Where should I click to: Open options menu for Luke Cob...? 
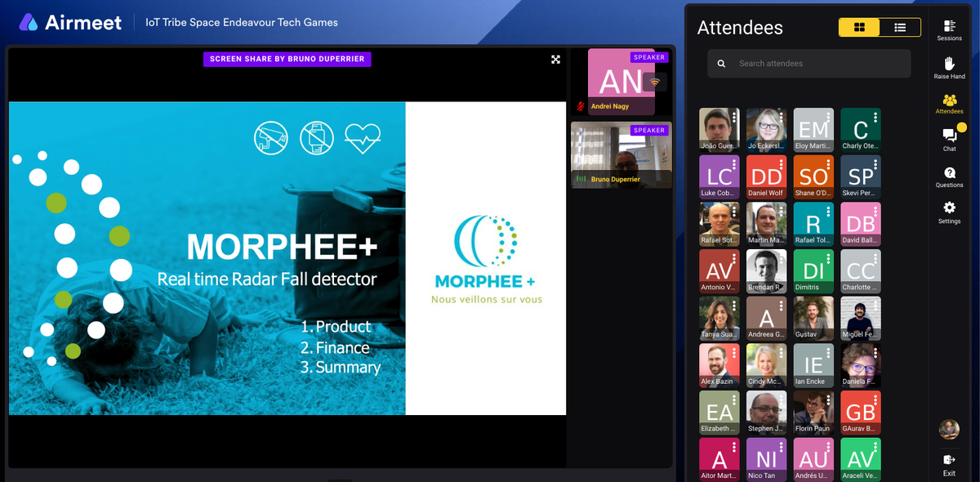click(x=734, y=164)
